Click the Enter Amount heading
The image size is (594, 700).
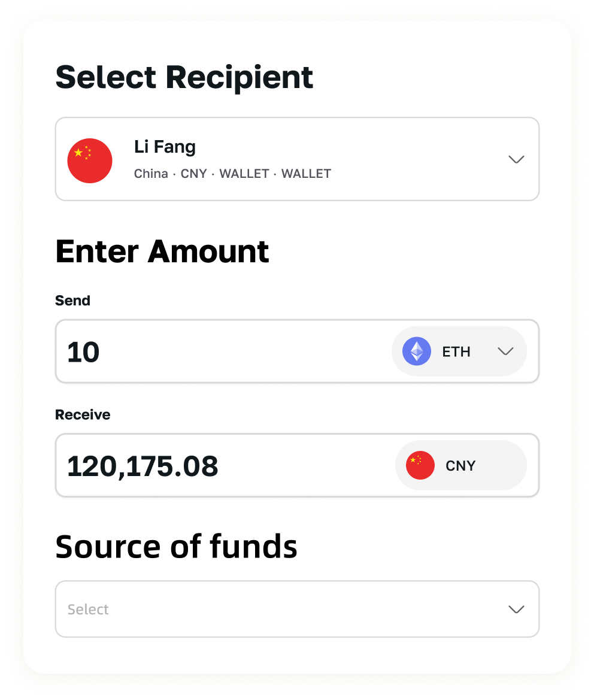click(x=162, y=251)
